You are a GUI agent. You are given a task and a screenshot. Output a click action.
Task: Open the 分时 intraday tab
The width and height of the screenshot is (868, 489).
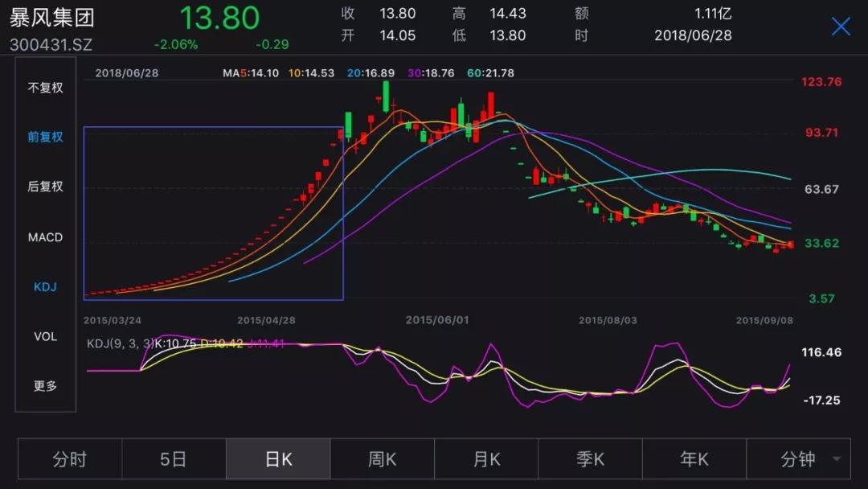point(70,459)
